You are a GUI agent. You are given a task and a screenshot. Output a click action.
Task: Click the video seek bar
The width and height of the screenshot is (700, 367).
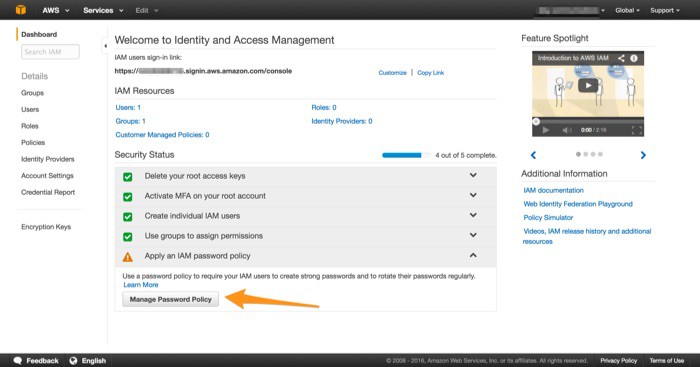click(588, 121)
